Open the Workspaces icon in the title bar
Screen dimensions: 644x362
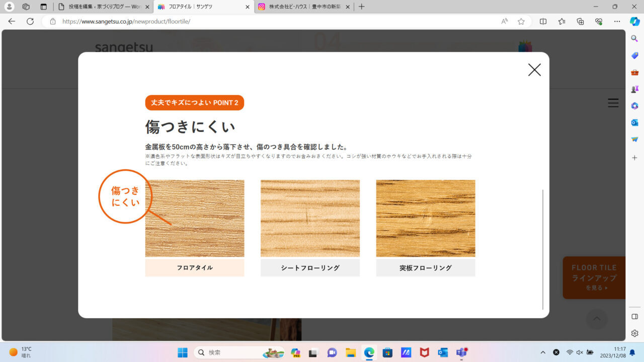coord(26,7)
